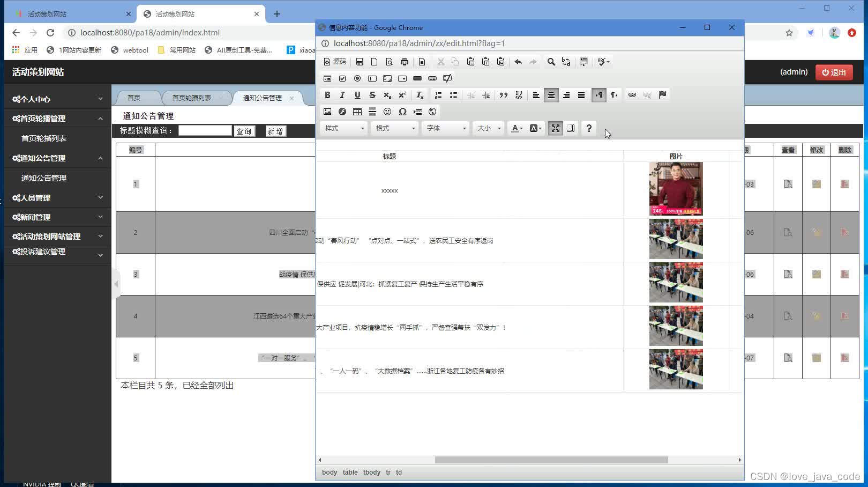Insert Flash with the Flash icon

342,112
